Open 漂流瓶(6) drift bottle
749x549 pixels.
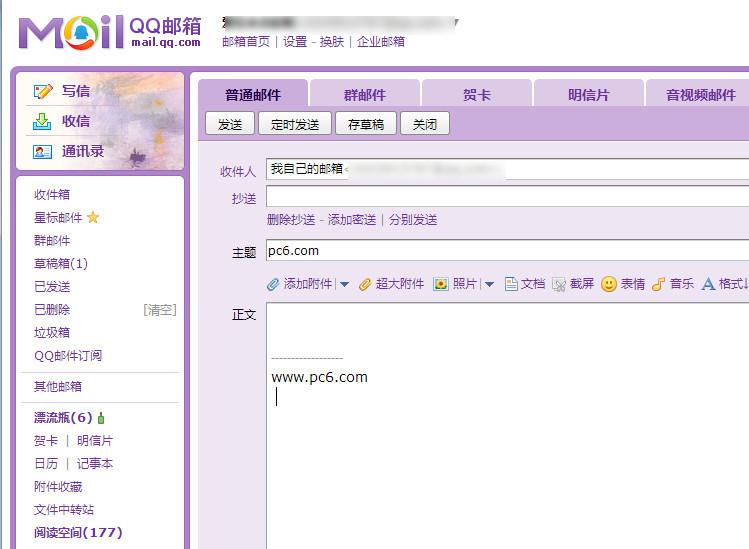coord(63,418)
